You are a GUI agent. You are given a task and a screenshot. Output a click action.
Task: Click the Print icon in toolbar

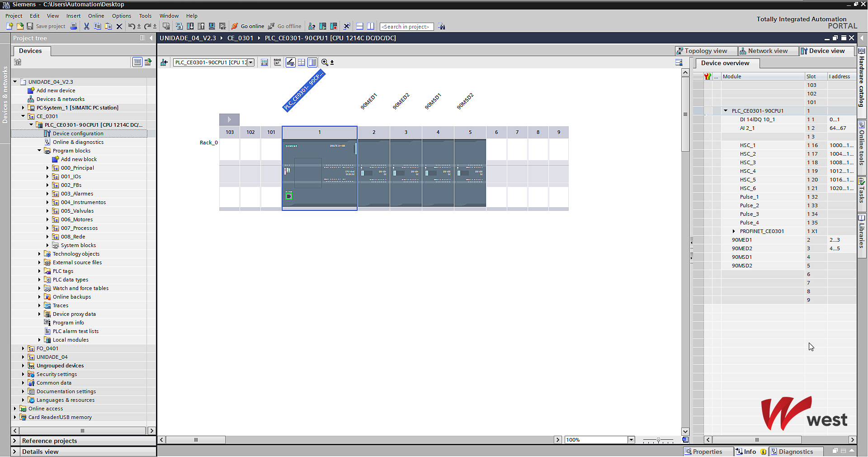coord(73,26)
